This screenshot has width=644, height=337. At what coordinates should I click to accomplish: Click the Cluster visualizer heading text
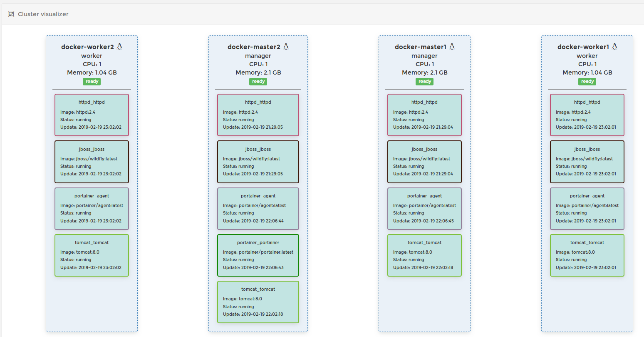coord(43,14)
